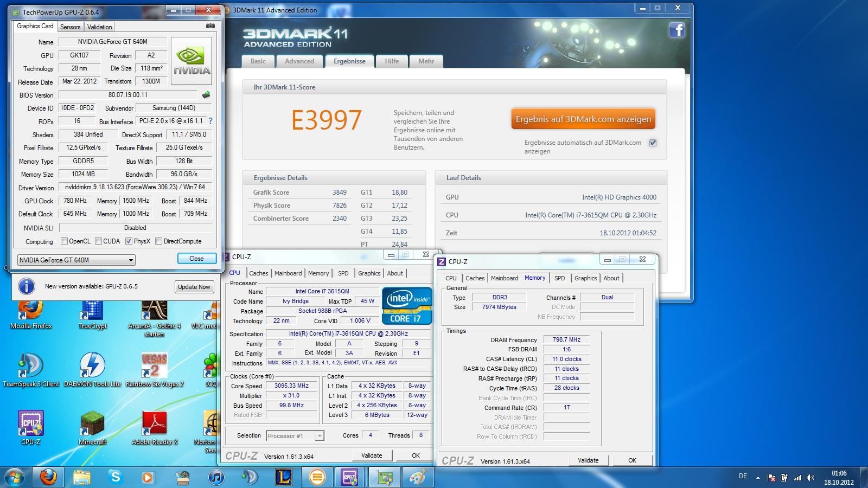
Task: Open the Hilfe tab in 3DMark
Action: pos(392,61)
